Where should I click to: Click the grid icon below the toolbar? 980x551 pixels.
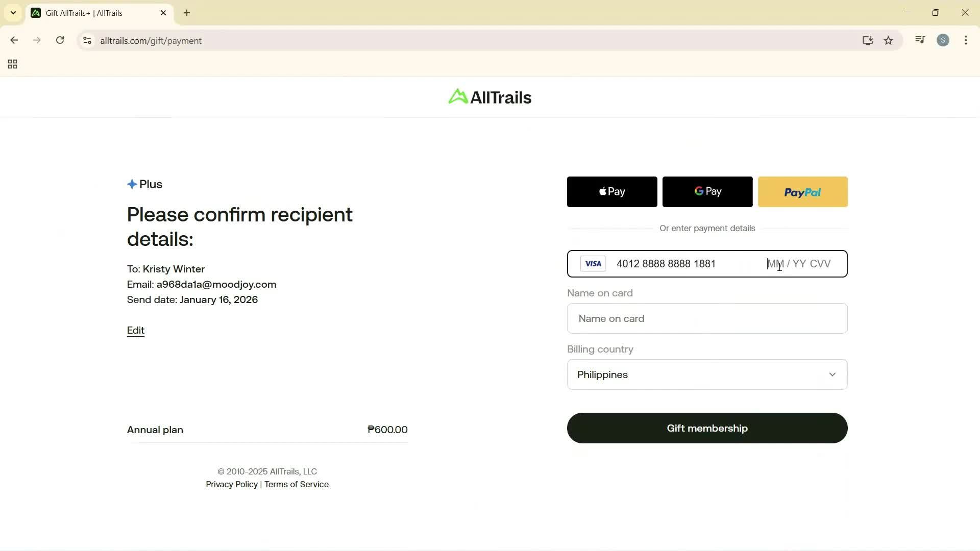click(x=12, y=64)
